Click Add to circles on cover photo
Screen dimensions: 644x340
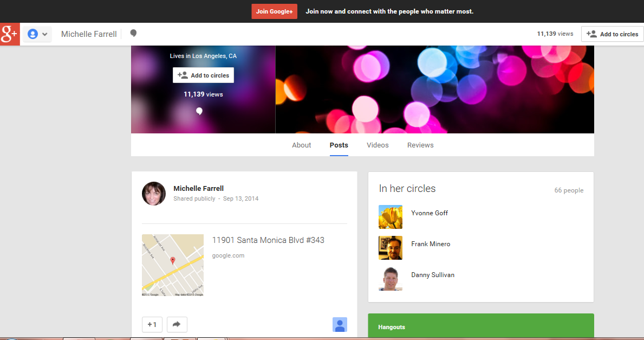(203, 75)
